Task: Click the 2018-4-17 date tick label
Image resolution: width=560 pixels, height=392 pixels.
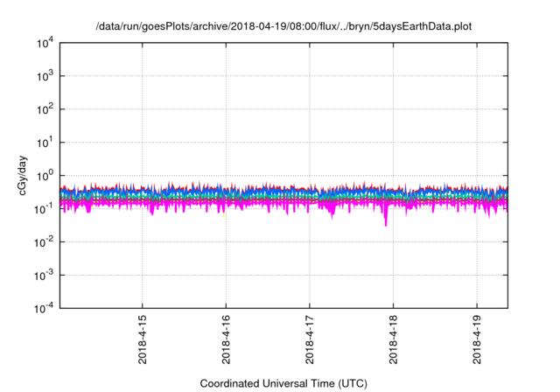Action: tap(309, 339)
